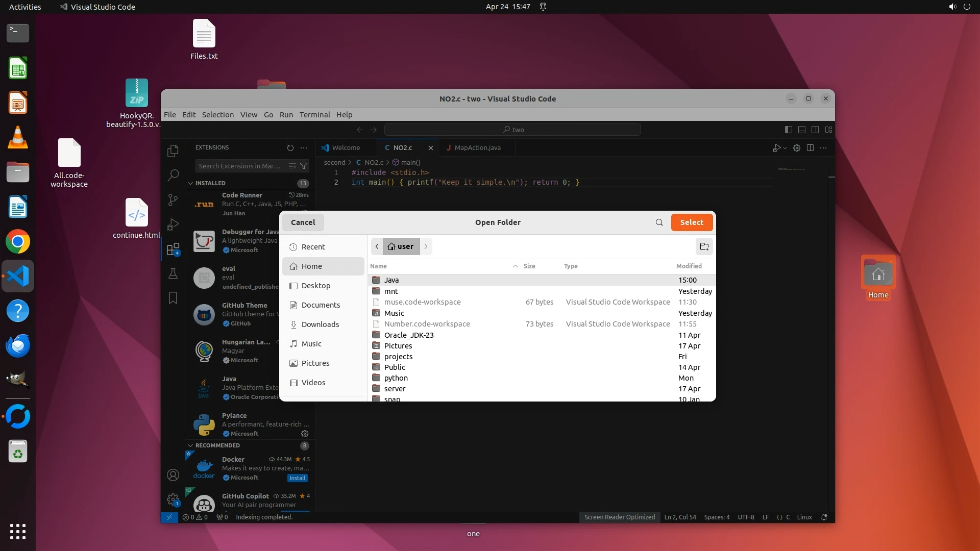Image resolution: width=980 pixels, height=551 pixels.
Task: Open the Run and Debug view
Action: (x=173, y=224)
